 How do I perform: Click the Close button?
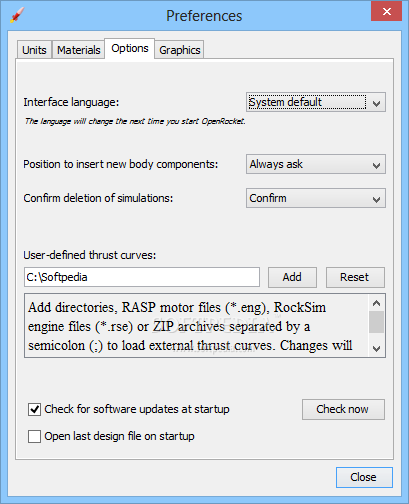(364, 477)
